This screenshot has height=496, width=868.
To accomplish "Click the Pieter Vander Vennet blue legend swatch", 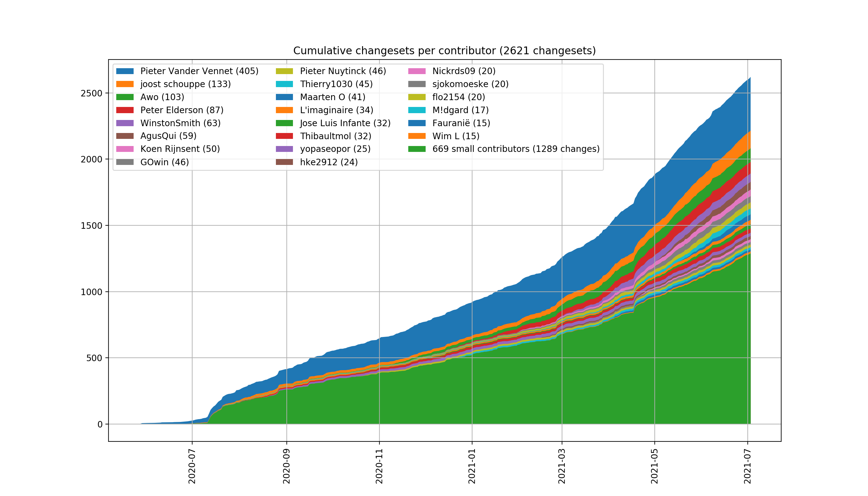I will coord(125,71).
